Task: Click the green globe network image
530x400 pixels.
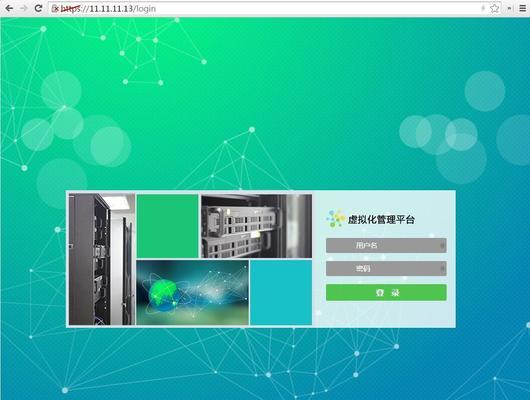Action: tap(192, 292)
